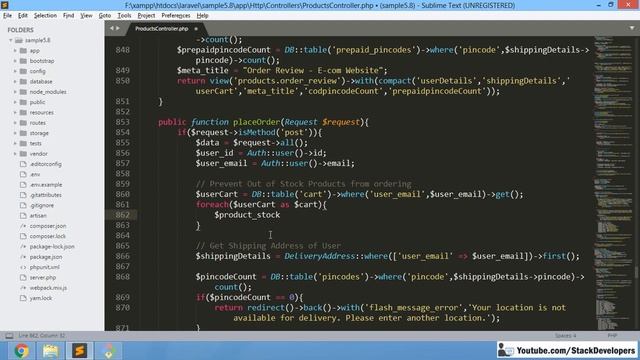Image resolution: width=640 pixels, height=360 pixels.
Task: Open webpack.mix.js in sidebar
Action: (x=48, y=288)
